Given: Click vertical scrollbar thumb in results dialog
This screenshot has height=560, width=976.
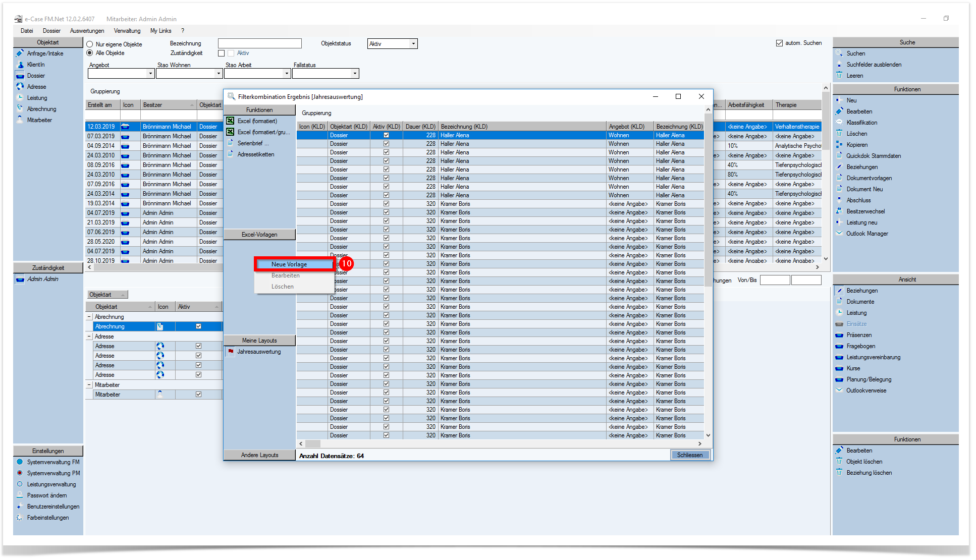Looking at the screenshot, I should [708, 199].
